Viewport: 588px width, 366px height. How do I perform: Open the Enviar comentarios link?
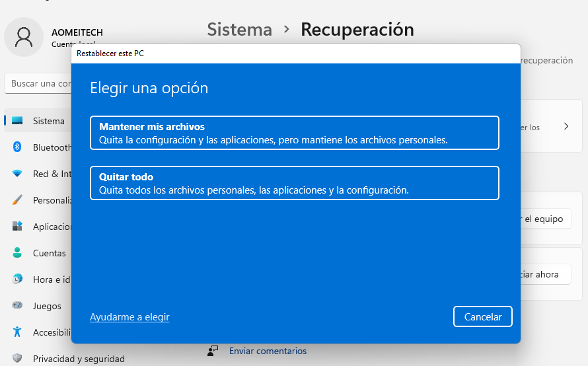coord(268,351)
